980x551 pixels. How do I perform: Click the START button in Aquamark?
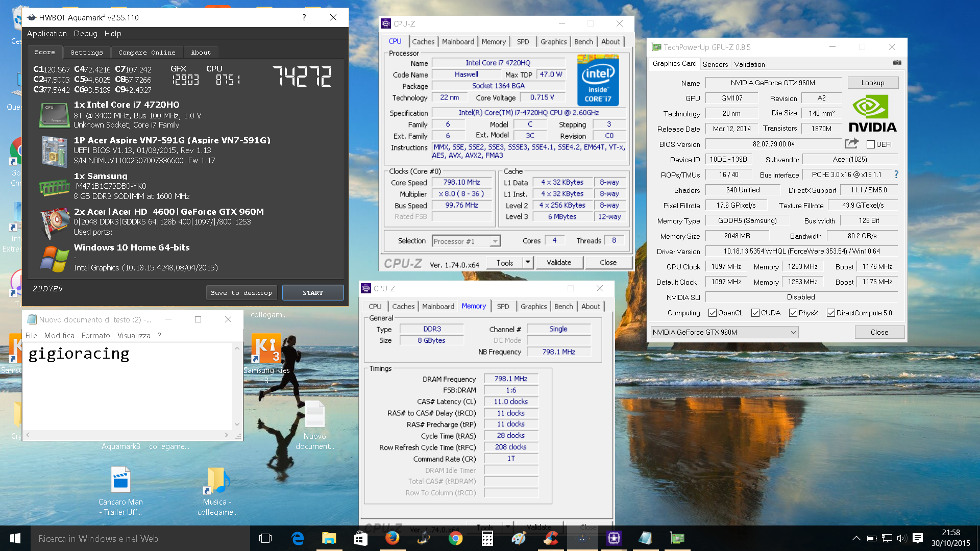[x=313, y=293]
